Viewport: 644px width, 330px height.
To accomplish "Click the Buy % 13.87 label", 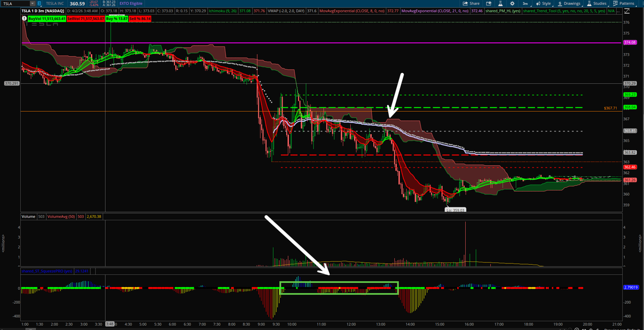I will [117, 19].
